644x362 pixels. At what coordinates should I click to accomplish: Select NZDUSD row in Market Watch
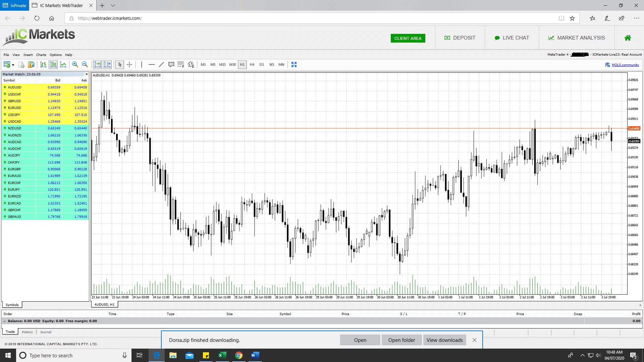(x=45, y=128)
